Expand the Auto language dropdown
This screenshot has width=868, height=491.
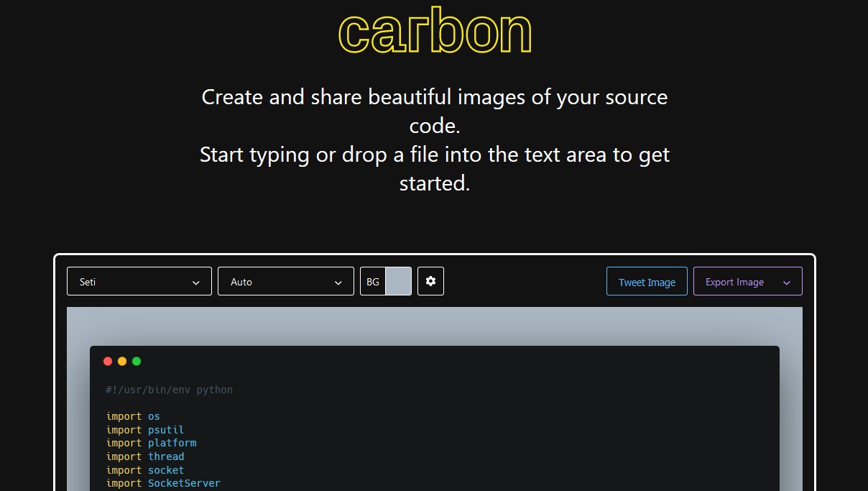(x=286, y=281)
